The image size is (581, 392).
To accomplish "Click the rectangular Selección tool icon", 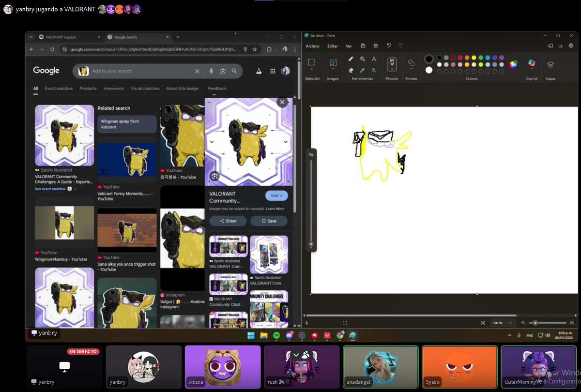I will pos(312,62).
